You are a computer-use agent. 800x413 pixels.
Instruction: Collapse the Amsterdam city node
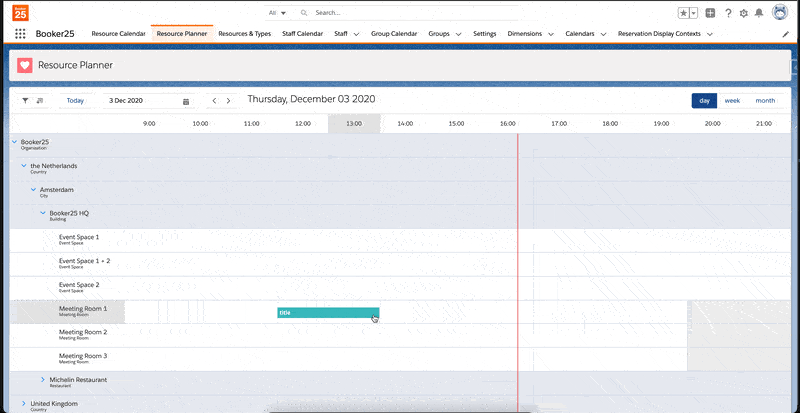point(33,189)
